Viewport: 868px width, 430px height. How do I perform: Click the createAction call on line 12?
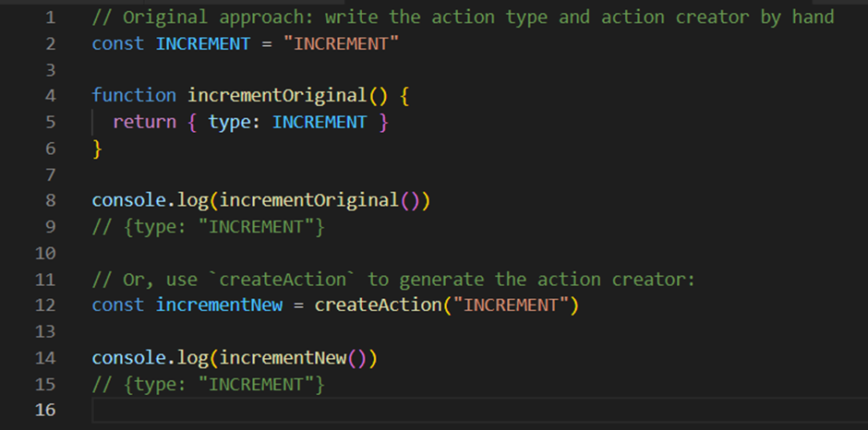378,305
